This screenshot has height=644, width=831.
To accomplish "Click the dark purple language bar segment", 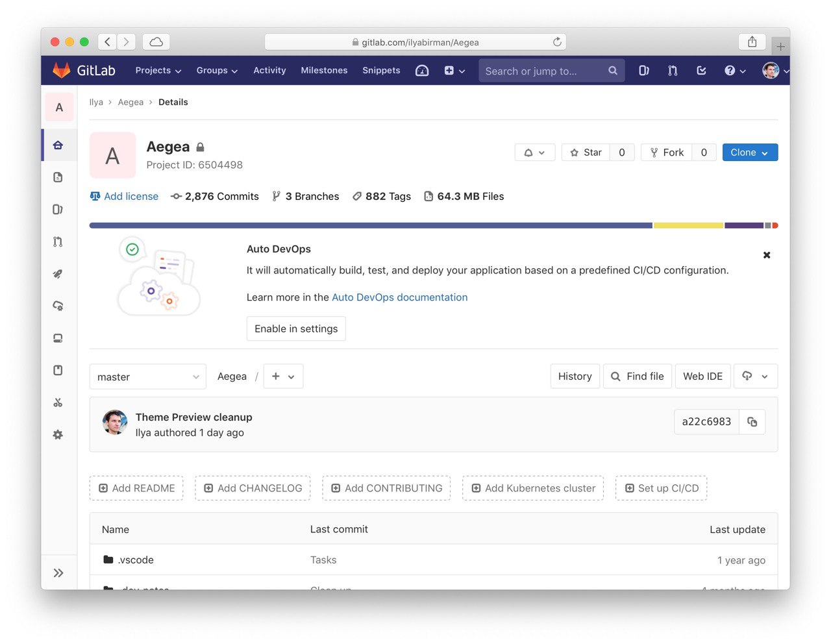I will coord(744,225).
